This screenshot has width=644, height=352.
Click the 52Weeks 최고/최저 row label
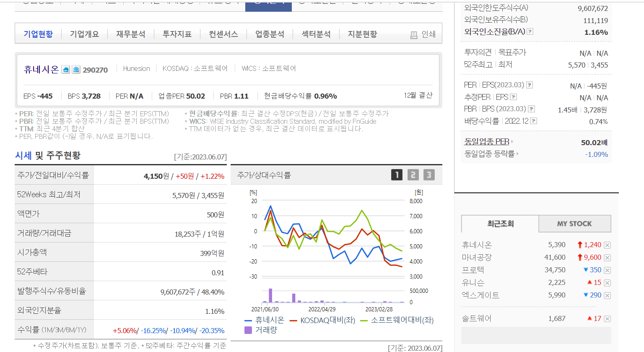click(x=49, y=195)
